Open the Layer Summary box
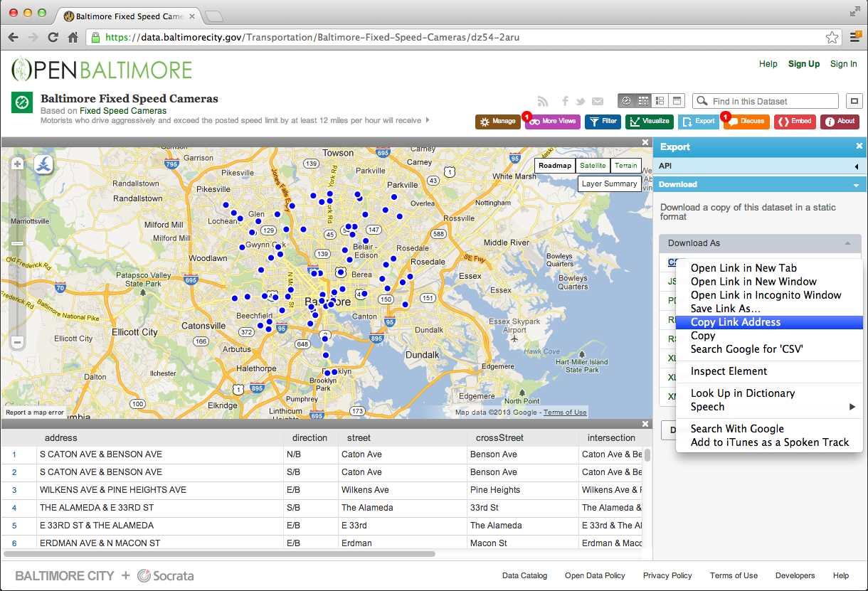This screenshot has width=868, height=591. click(610, 183)
